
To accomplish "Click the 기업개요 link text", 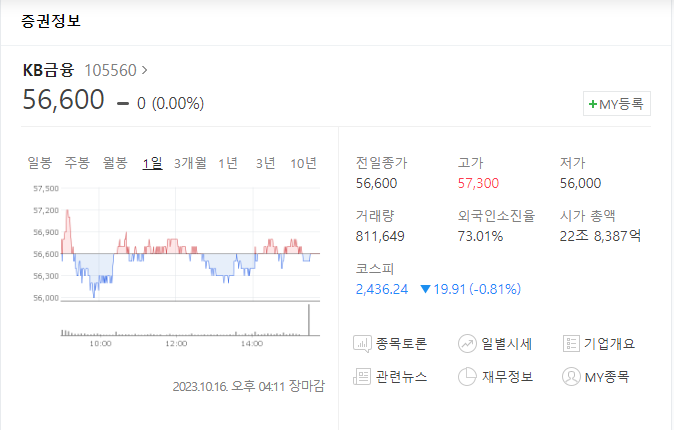I will click(x=609, y=344).
